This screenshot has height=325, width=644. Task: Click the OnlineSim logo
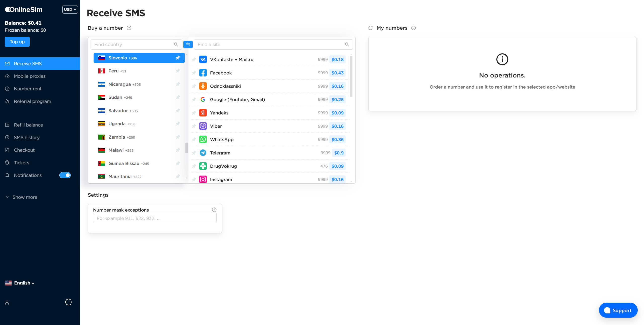point(24,10)
